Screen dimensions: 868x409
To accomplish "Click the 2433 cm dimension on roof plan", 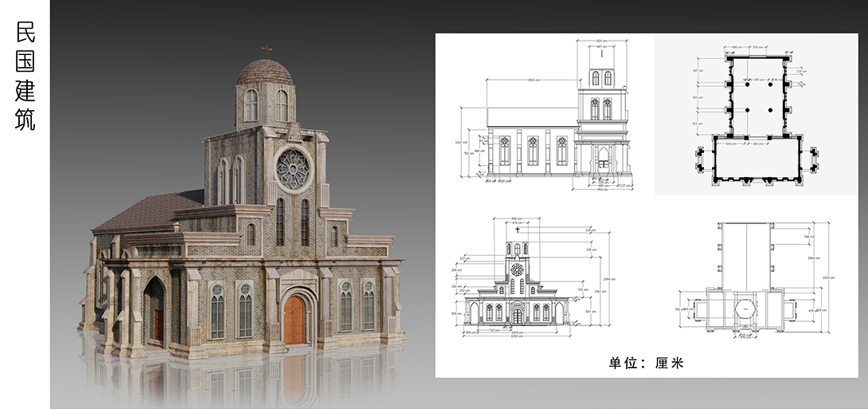I will pyautogui.click(x=828, y=277).
